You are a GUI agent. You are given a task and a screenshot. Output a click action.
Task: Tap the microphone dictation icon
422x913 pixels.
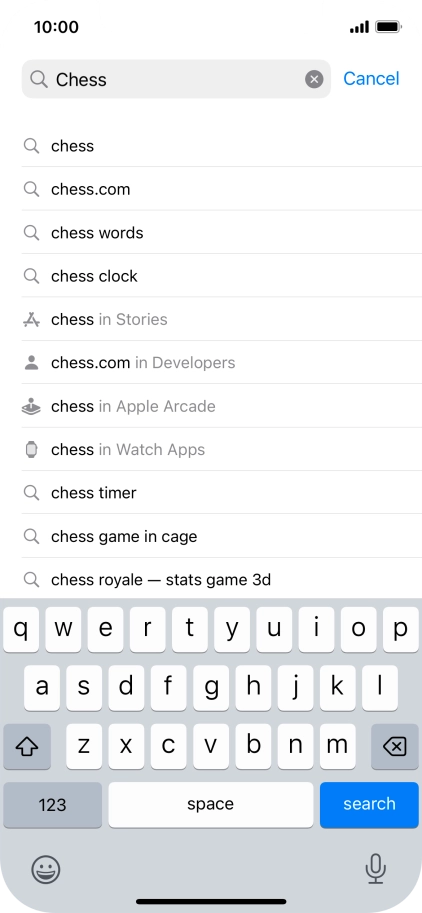(x=375, y=869)
